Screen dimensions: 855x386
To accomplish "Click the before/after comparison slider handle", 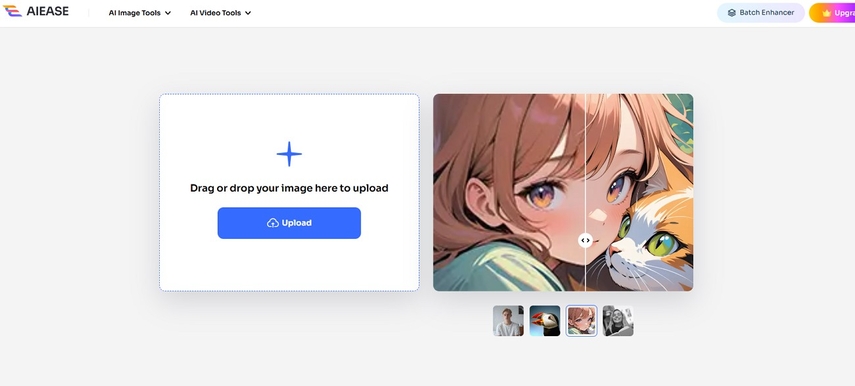I will click(585, 240).
